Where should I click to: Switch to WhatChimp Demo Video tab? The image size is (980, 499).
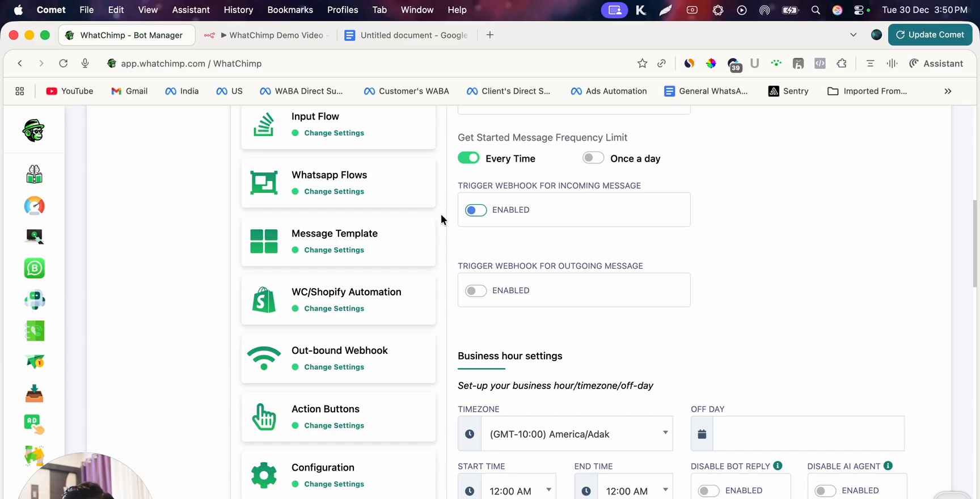267,35
